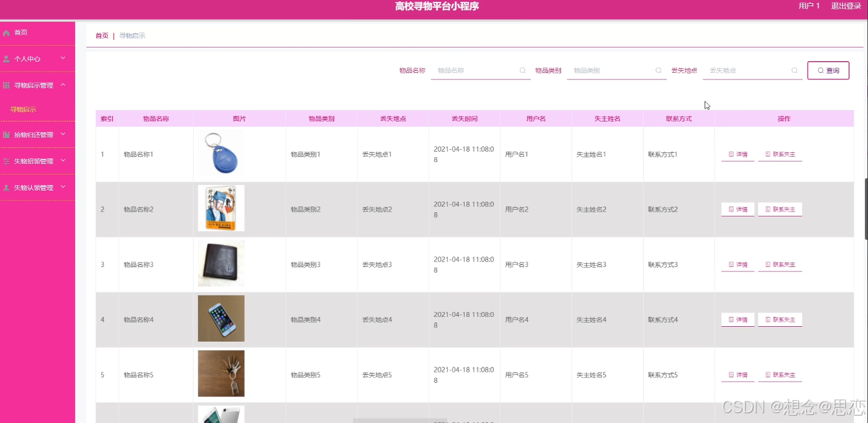Image resolution: width=868 pixels, height=423 pixels.
Task: Click the search icon in the 丢失地点 field
Action: (x=795, y=70)
